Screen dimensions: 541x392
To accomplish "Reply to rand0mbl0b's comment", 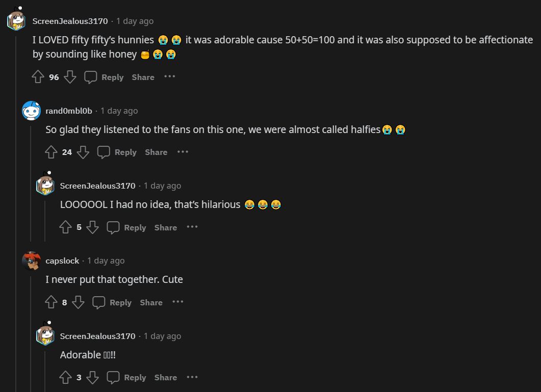I will 117,152.
